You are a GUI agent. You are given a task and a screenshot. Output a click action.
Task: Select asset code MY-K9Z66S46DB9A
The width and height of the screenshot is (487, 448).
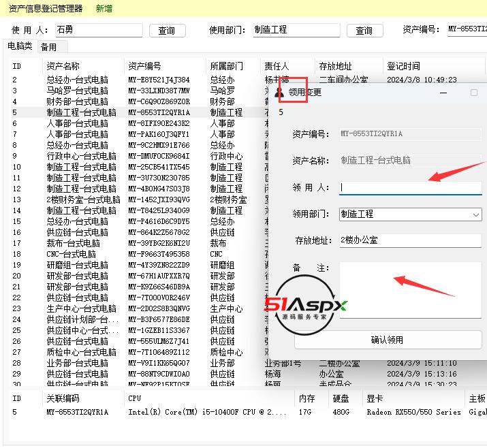coord(159,287)
